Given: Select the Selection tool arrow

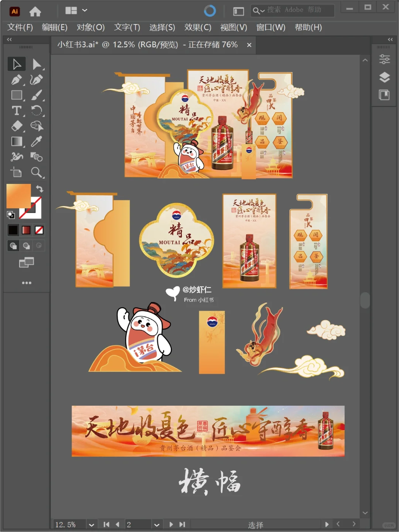Looking at the screenshot, I should click(x=17, y=64).
